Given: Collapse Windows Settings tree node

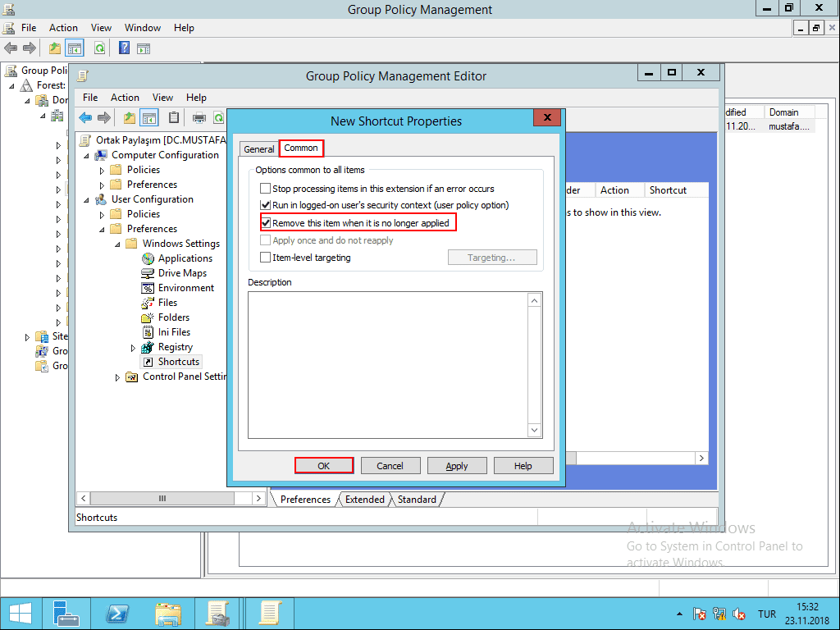Looking at the screenshot, I should pyautogui.click(x=117, y=244).
